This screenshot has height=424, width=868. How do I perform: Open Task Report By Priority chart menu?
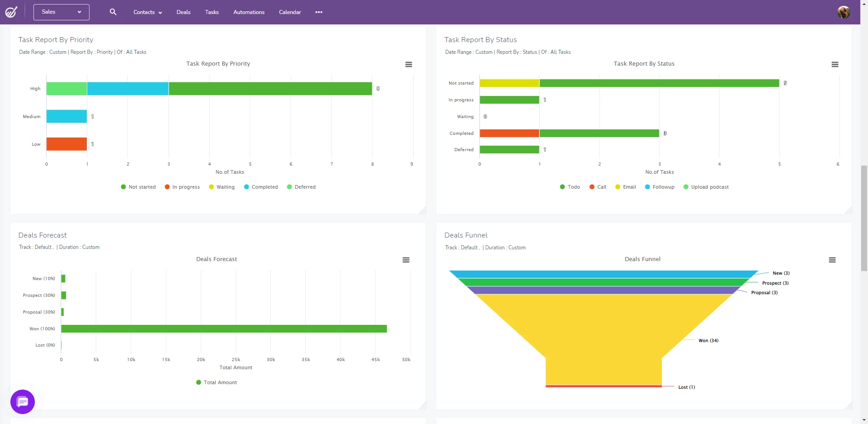409,65
